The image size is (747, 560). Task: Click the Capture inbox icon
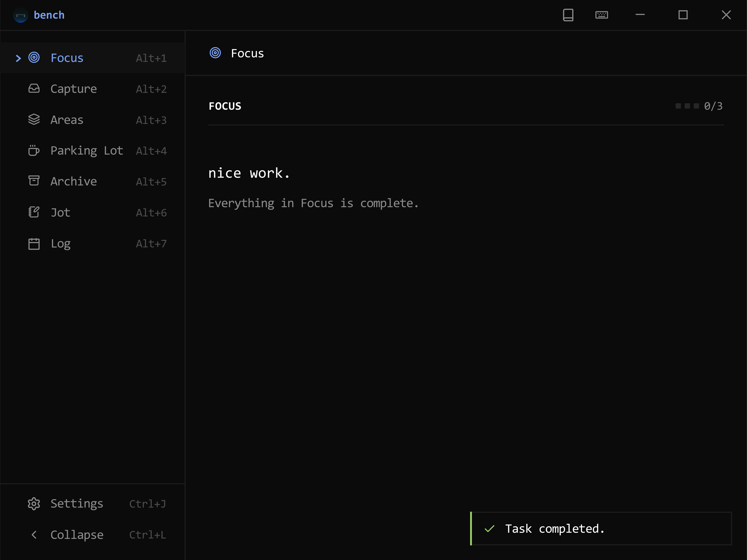[x=34, y=88]
